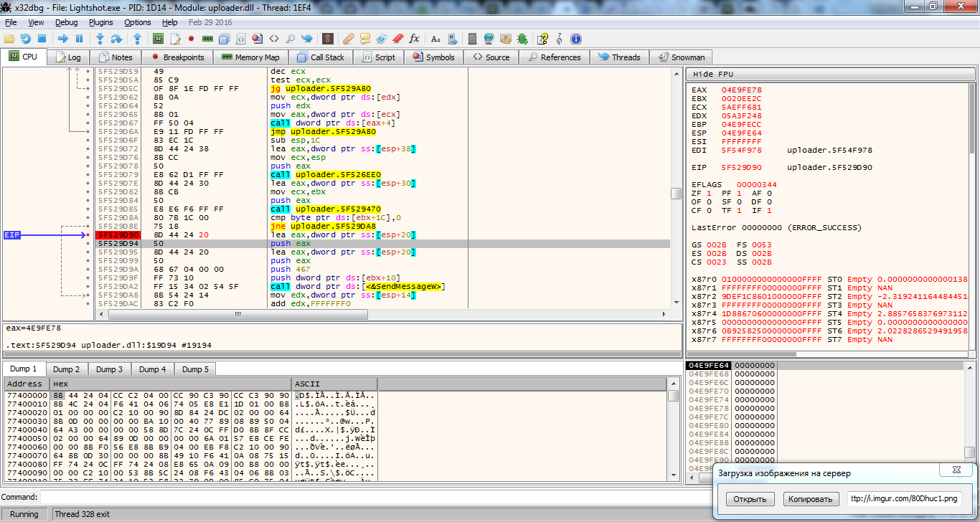Click the Run arrow toolbar icon
The image size is (980, 522).
click(x=62, y=39)
